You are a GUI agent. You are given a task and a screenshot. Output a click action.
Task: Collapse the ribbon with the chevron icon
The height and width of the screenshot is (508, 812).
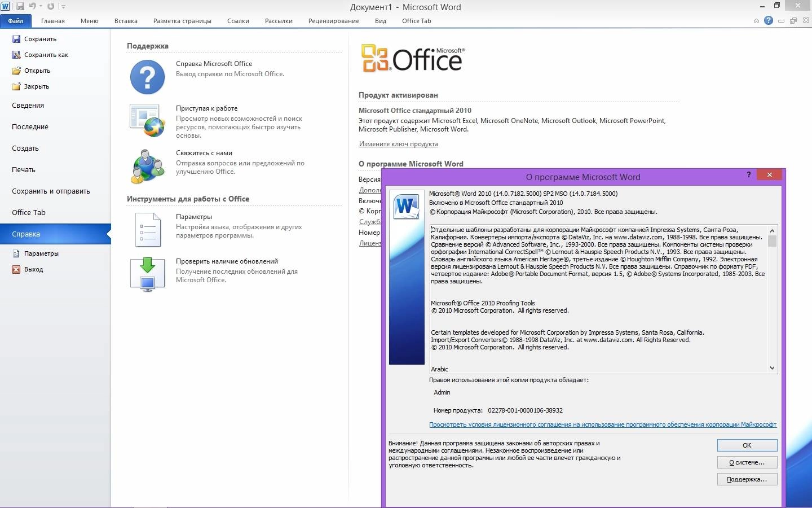point(756,21)
